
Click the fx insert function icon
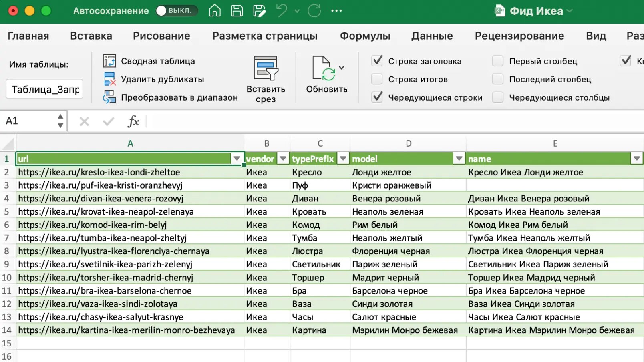(133, 121)
